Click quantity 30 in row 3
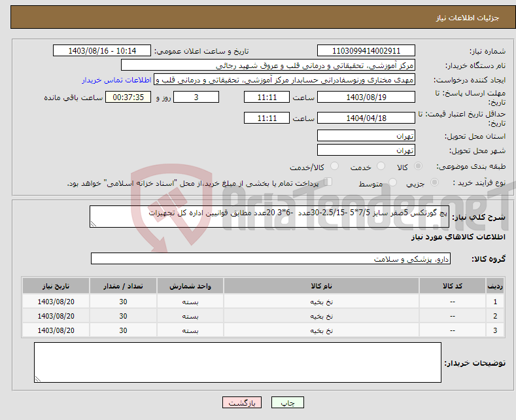 (x=123, y=330)
